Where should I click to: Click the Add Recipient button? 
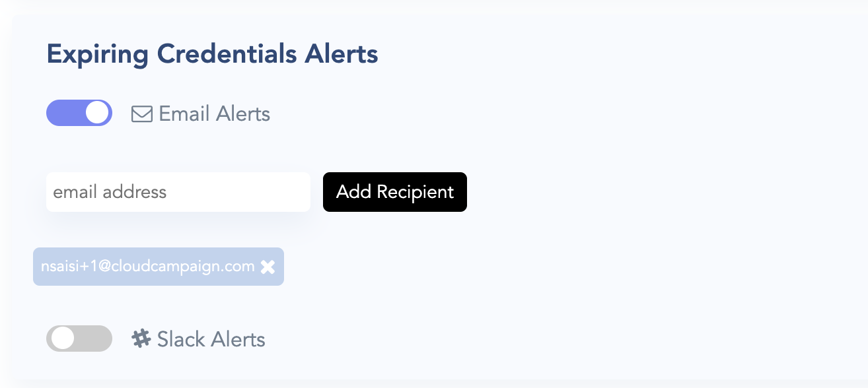[x=394, y=192]
